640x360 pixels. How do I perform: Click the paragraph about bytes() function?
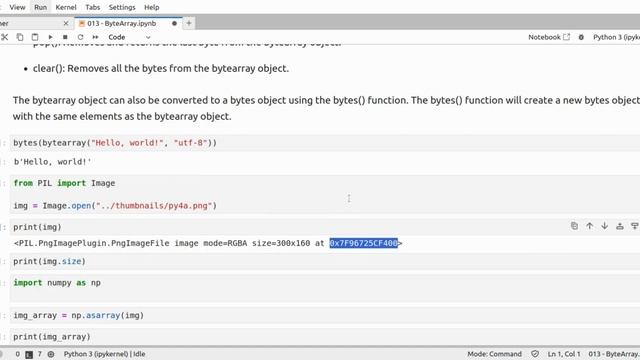click(x=326, y=108)
